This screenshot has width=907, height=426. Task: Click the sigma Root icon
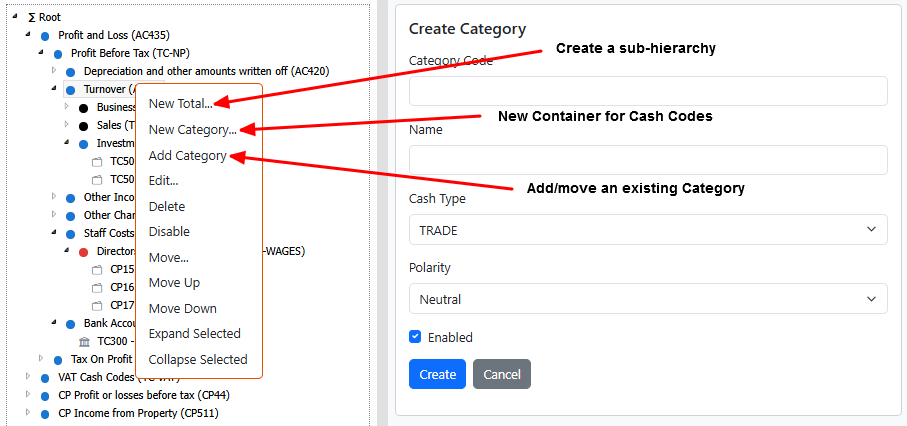(31, 17)
